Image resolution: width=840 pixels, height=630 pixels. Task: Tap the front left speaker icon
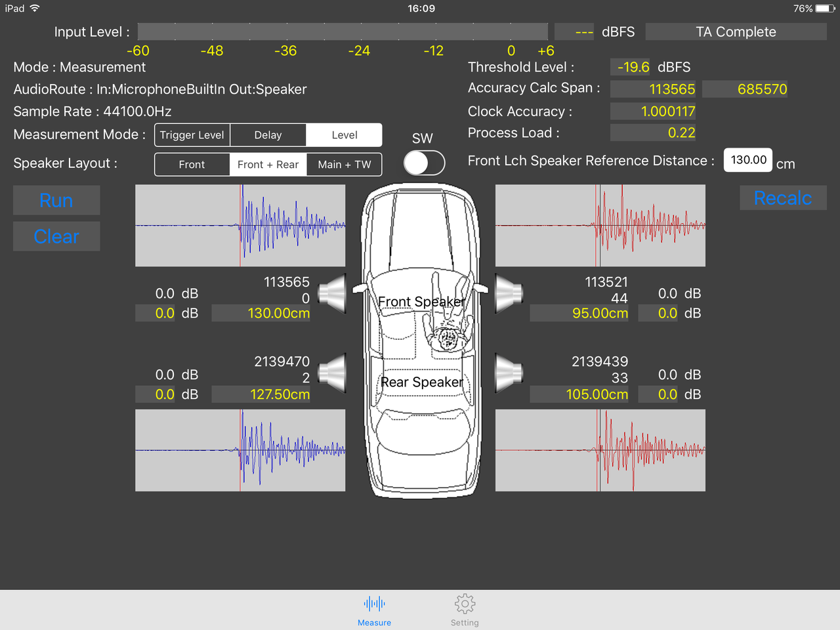coord(333,293)
